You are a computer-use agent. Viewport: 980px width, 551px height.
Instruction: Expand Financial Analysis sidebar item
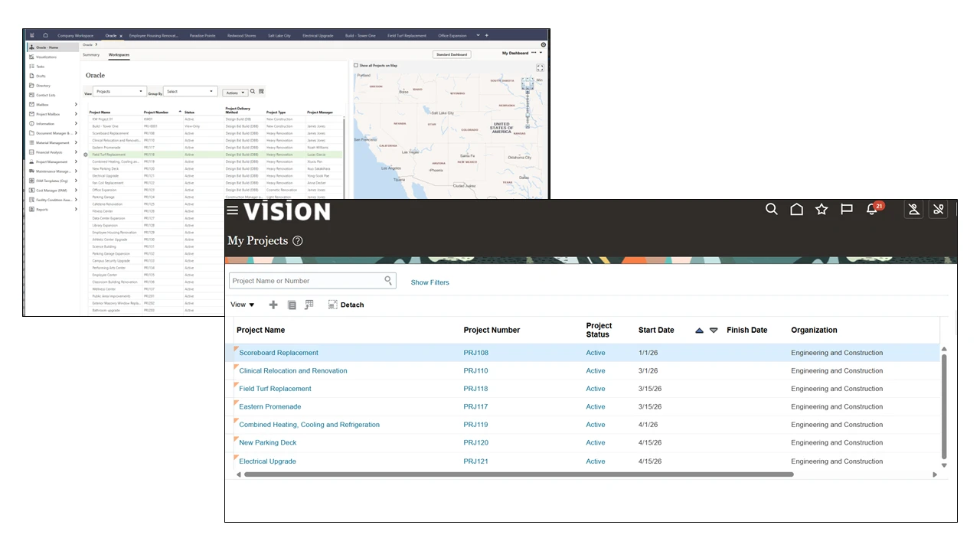coord(76,152)
